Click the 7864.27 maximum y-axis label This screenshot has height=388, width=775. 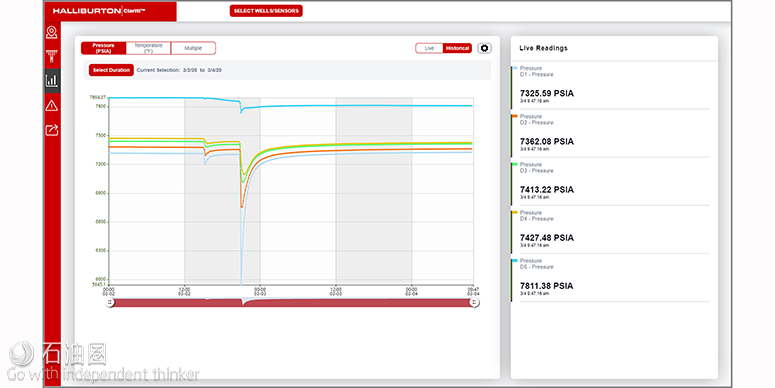(97, 97)
